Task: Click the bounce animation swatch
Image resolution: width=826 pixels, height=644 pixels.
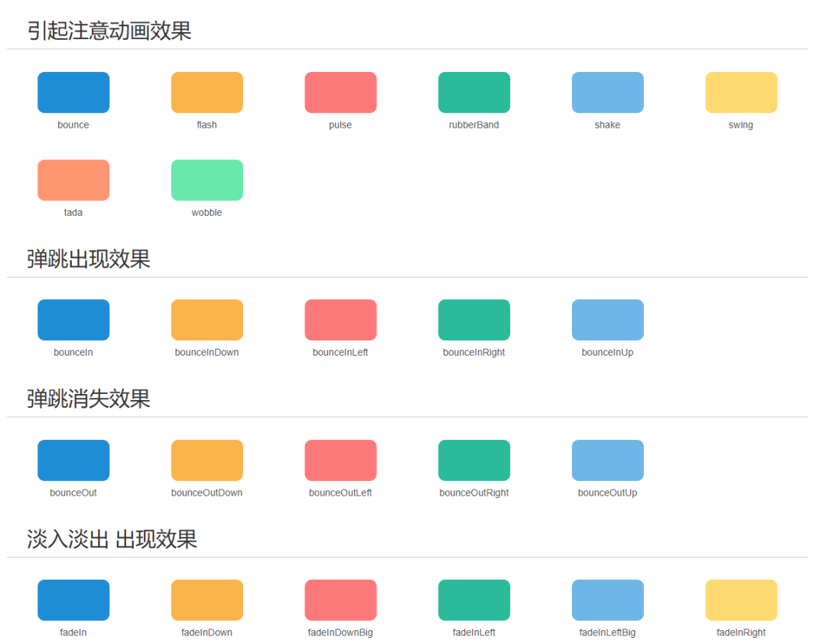Action: click(x=73, y=91)
